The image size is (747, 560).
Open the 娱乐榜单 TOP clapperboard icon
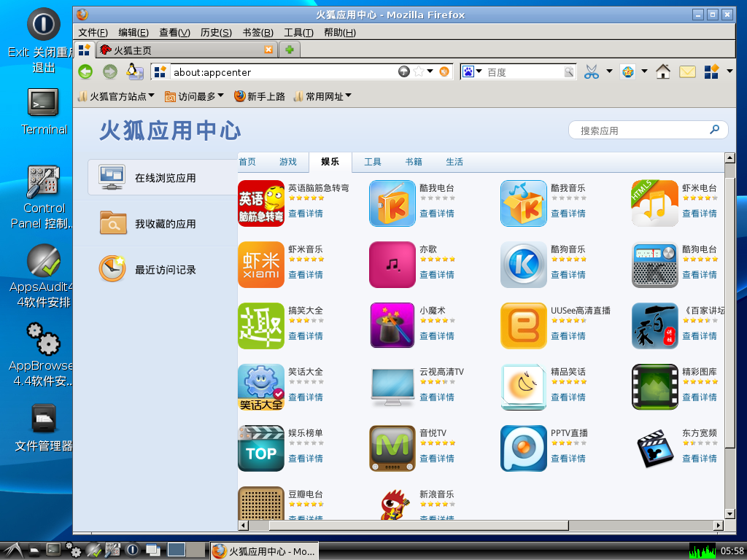(x=261, y=448)
